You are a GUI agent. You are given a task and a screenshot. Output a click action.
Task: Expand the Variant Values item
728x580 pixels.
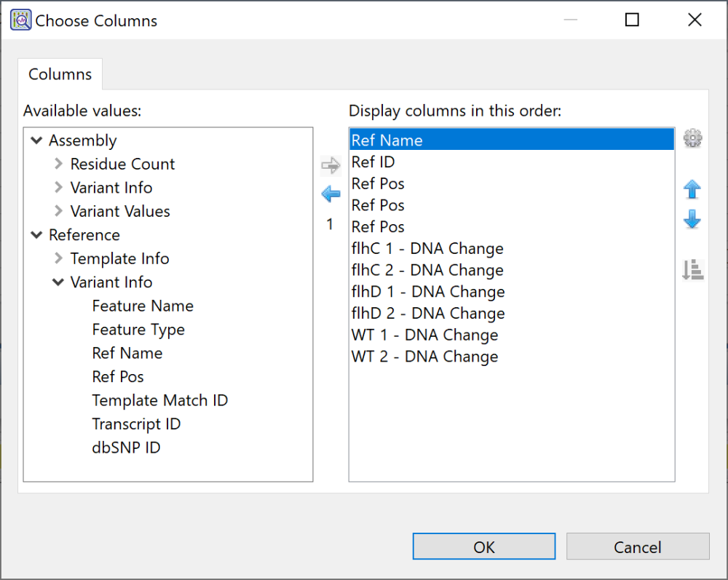(58, 211)
